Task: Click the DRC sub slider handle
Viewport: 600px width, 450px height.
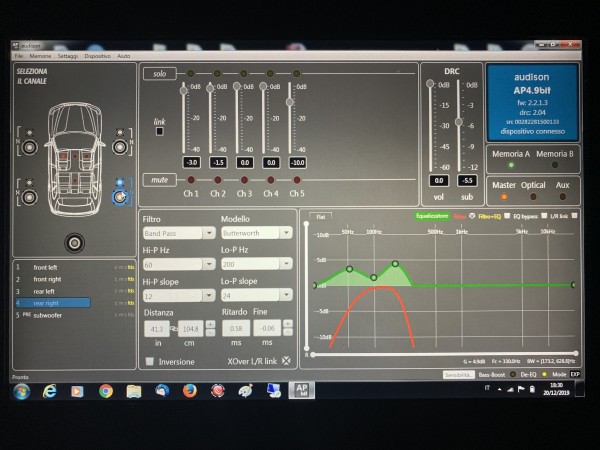Action: (458, 122)
